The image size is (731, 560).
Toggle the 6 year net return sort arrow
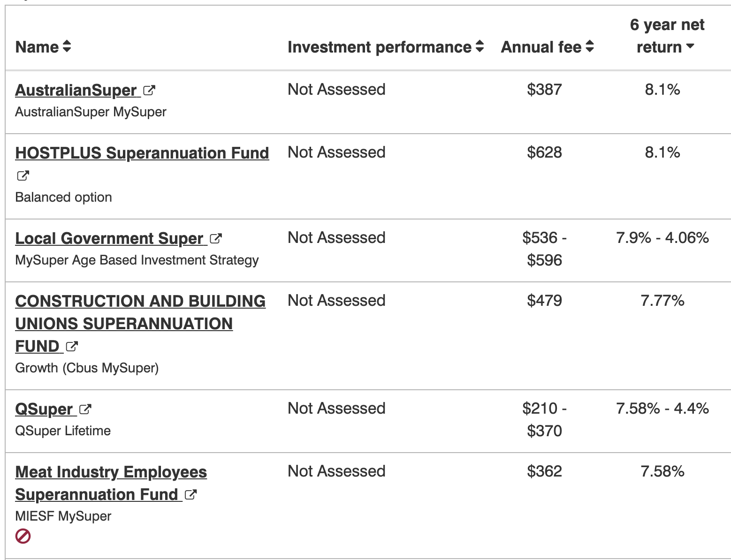tap(690, 46)
